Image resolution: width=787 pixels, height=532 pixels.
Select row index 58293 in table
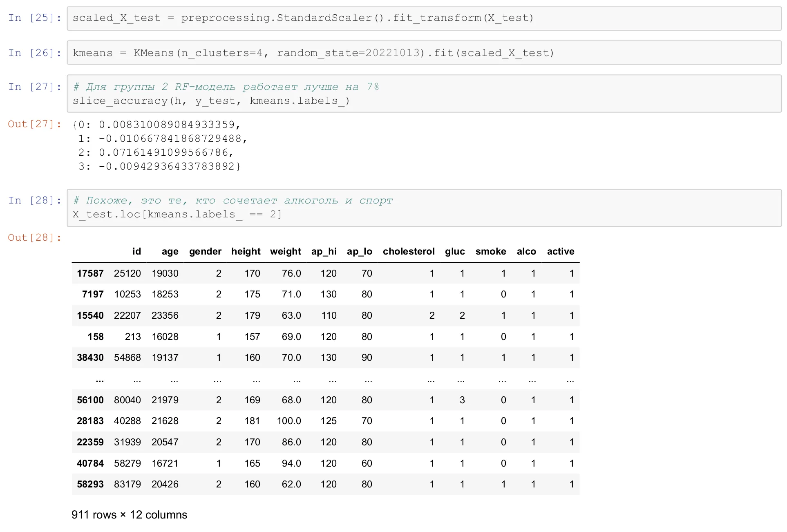(x=90, y=484)
